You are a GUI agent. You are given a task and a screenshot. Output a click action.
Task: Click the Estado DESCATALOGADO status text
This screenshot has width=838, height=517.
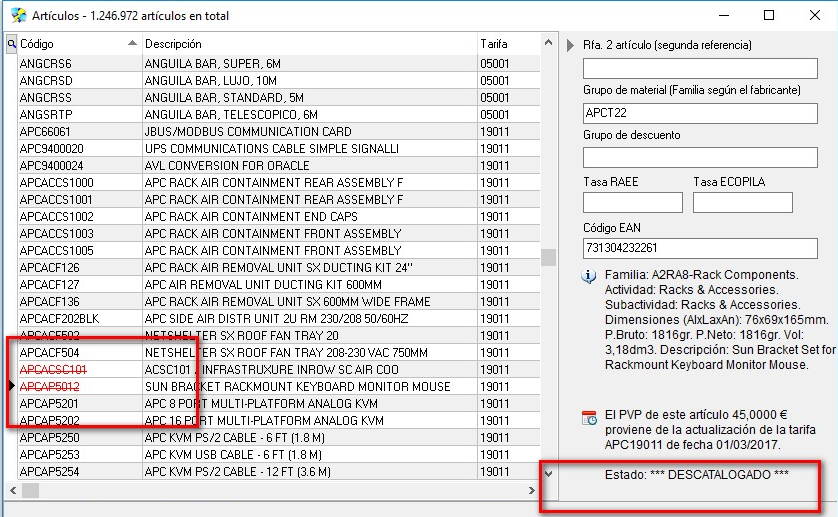click(697, 475)
